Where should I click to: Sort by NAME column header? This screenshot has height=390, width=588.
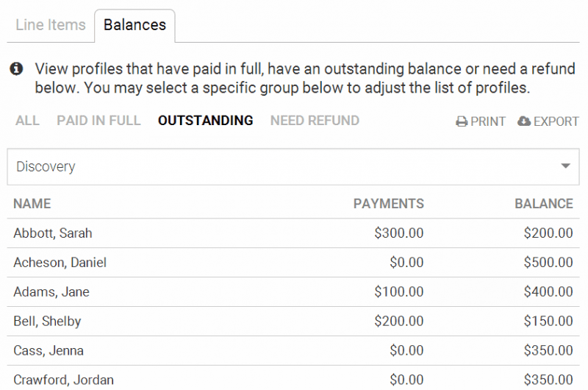[32, 204]
